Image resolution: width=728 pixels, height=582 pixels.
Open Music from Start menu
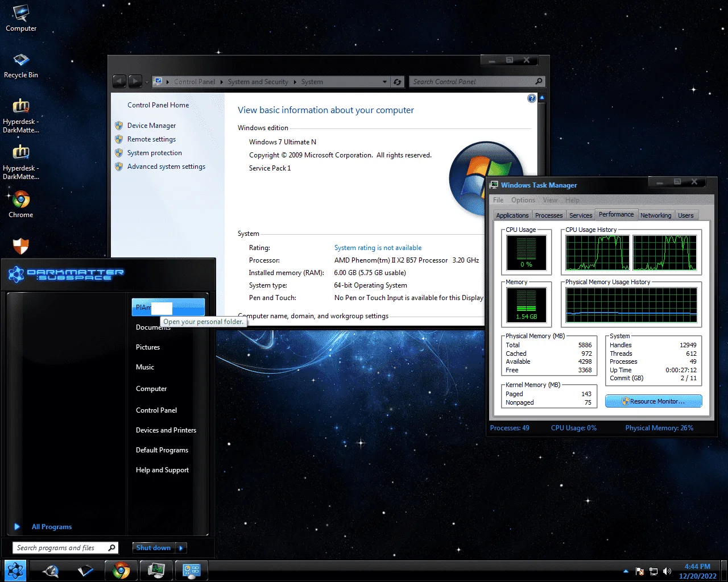tap(145, 367)
